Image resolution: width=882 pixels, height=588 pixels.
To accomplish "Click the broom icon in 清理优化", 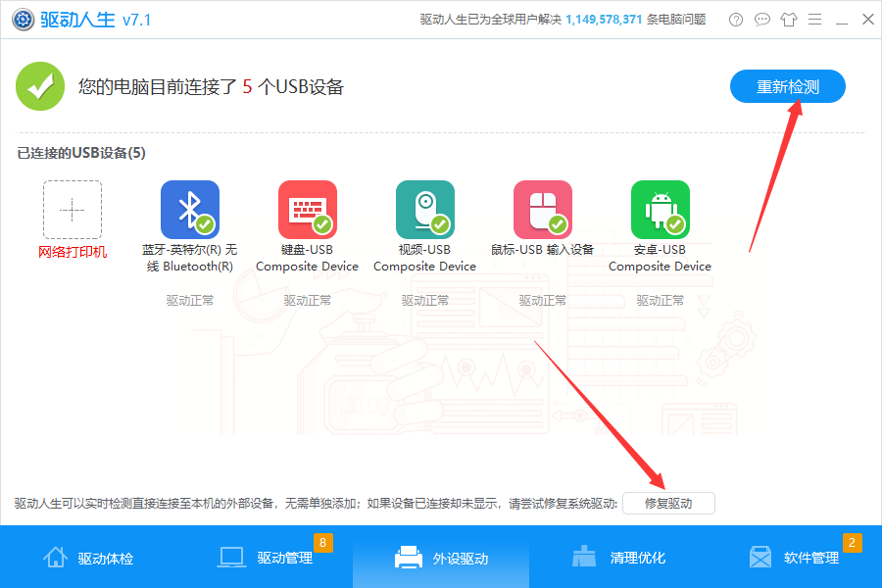I will [584, 556].
